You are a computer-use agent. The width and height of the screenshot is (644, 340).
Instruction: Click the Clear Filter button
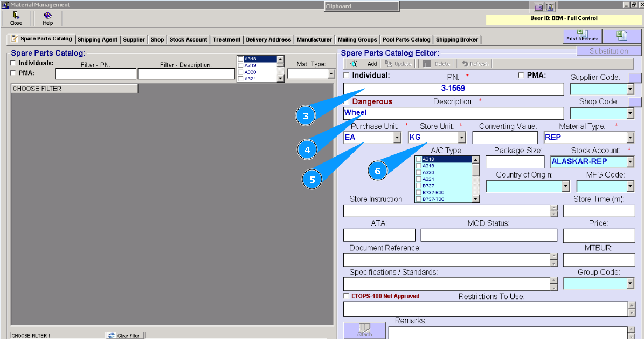point(124,336)
